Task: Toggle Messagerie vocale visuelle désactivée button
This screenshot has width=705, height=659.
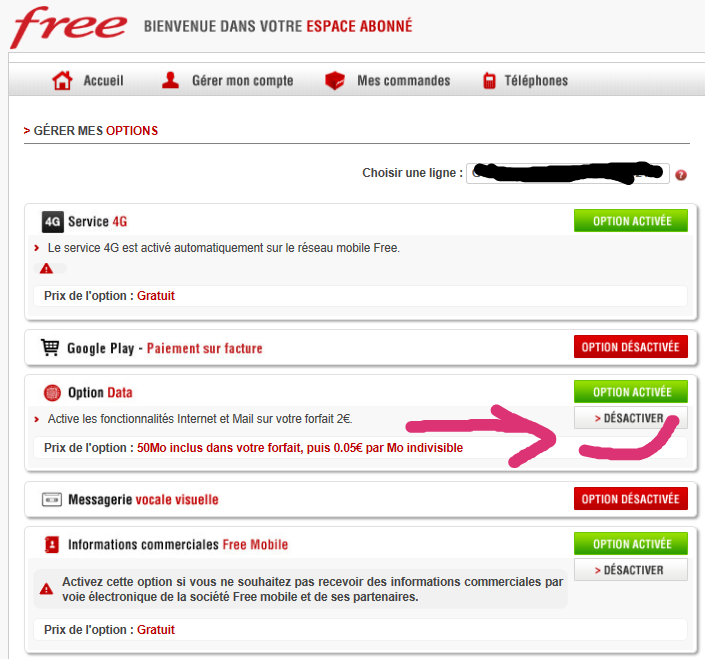Action: 630,499
